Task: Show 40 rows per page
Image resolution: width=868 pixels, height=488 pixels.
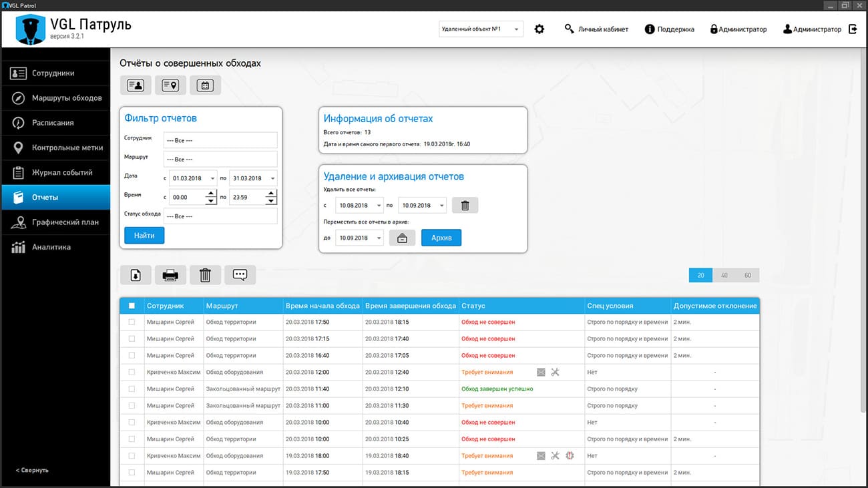Action: (724, 275)
